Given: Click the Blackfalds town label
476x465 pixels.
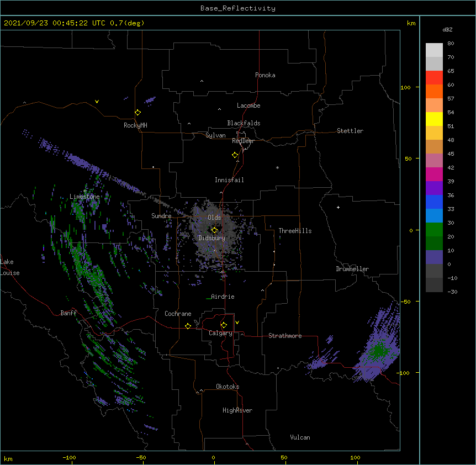Looking at the screenshot, I should pos(244,123).
